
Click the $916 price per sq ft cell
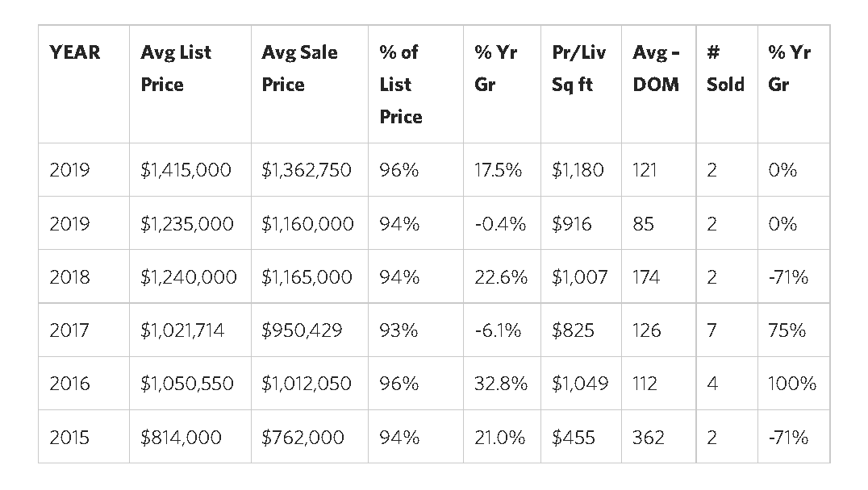click(571, 223)
